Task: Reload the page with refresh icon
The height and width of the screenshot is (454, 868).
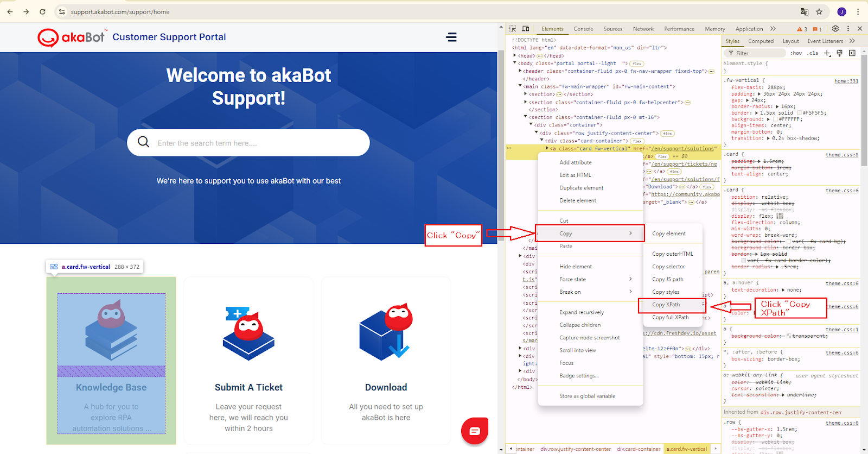Action: (x=42, y=11)
